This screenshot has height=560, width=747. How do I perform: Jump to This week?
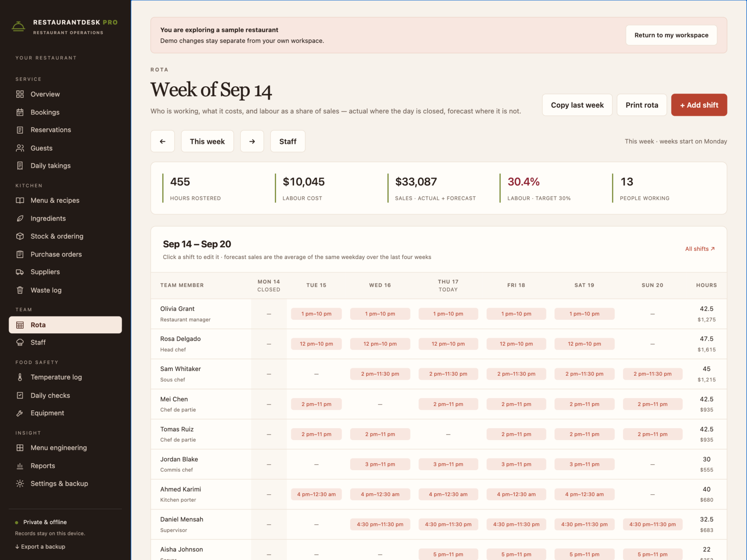pyautogui.click(x=207, y=141)
